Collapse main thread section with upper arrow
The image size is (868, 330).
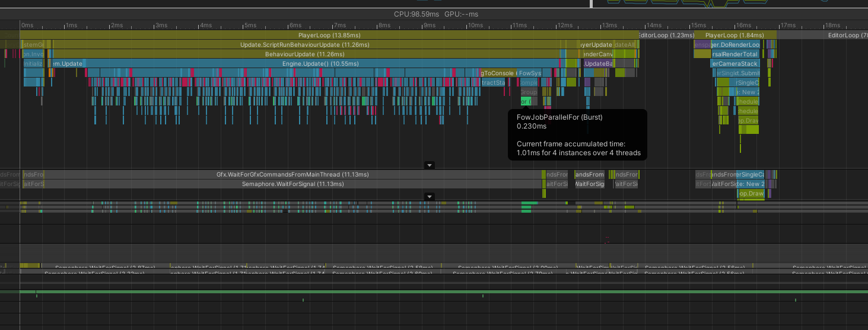pos(430,165)
